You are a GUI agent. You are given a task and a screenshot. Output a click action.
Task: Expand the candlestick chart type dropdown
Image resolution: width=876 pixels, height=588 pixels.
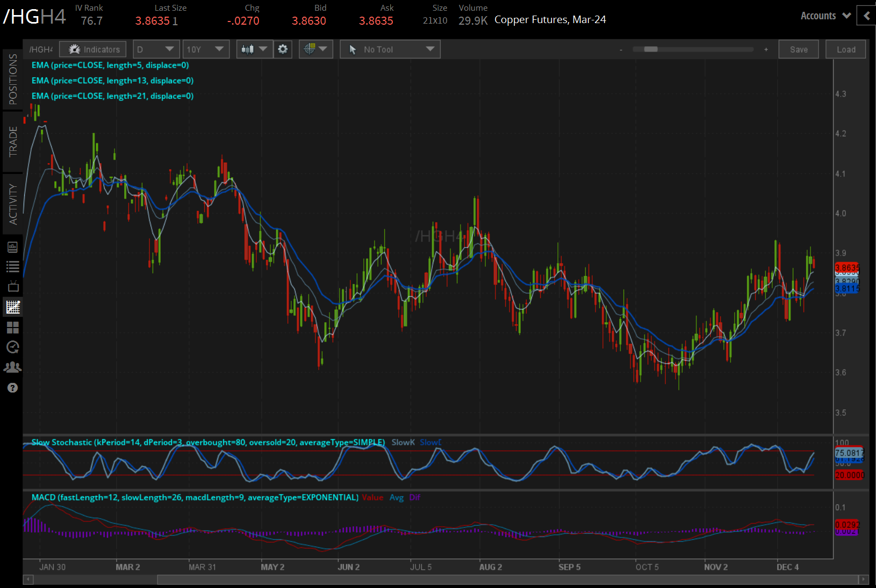click(x=254, y=49)
